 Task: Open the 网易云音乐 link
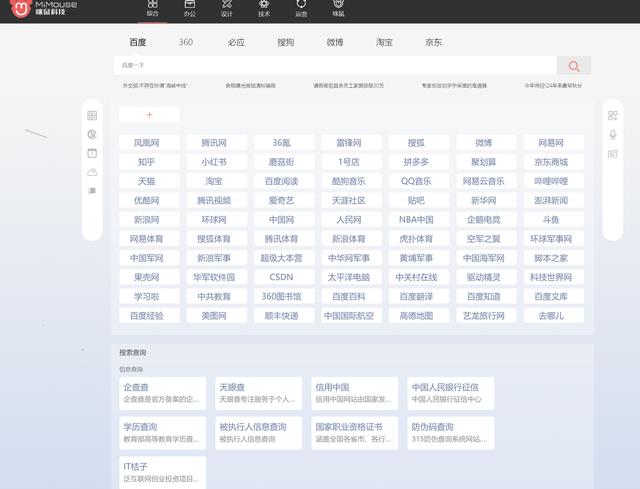point(487,181)
